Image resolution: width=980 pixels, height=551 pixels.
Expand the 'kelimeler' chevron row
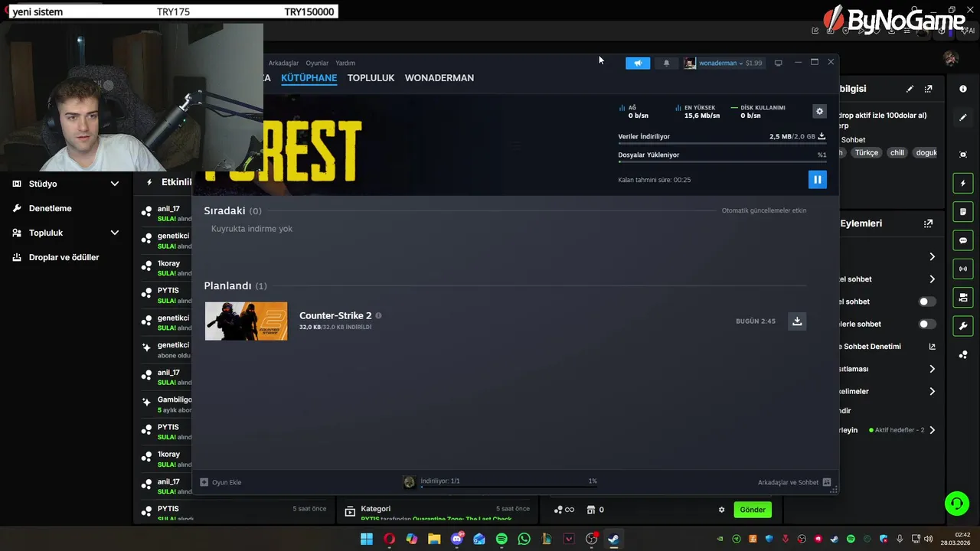click(932, 391)
